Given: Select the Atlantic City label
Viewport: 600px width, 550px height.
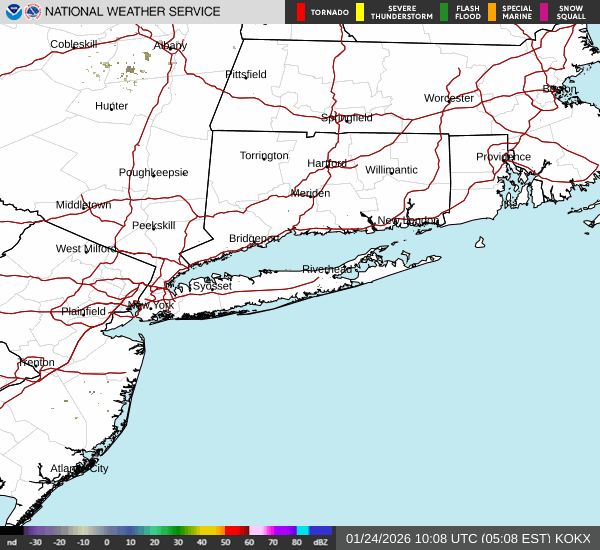Looking at the screenshot, I should tap(79, 468).
